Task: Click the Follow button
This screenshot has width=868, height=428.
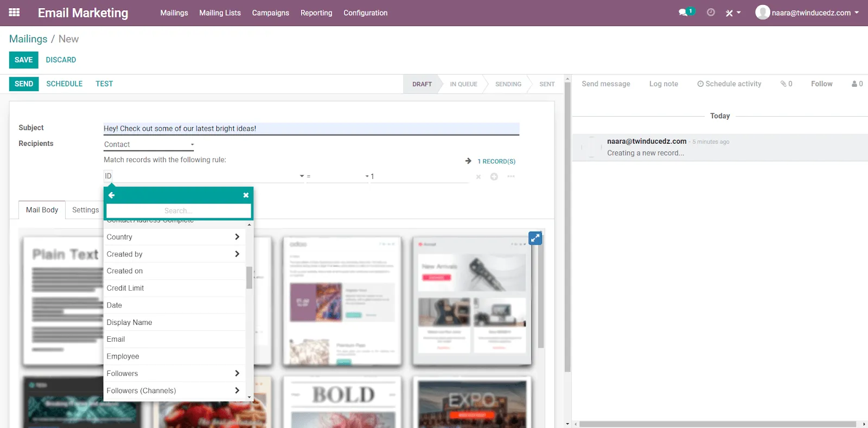Action: [821, 84]
